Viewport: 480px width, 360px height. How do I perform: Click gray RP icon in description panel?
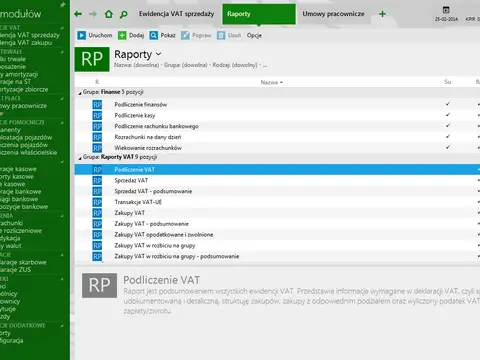99,286
